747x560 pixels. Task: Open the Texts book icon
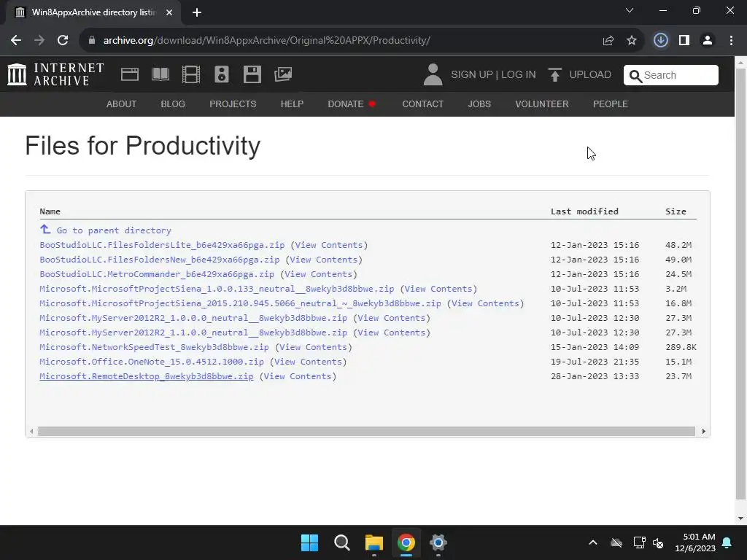tap(160, 74)
